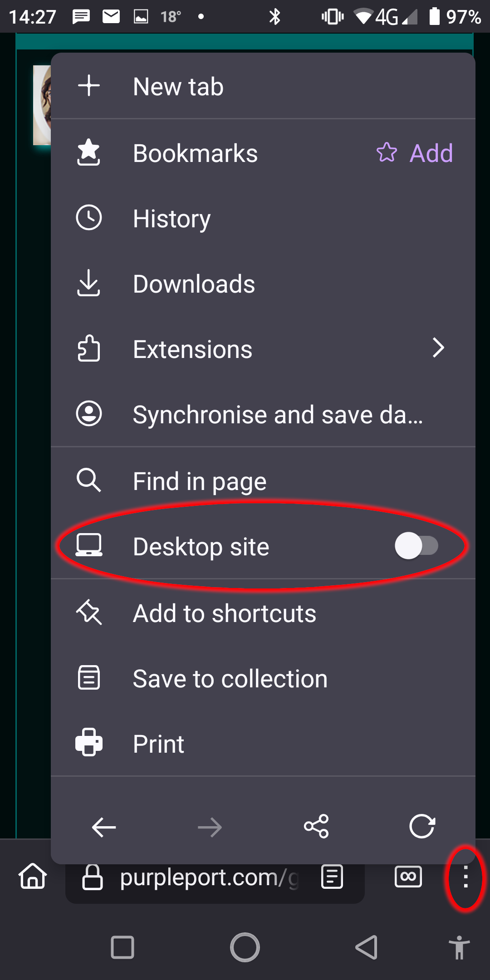Select Find in page entry

pos(263,481)
